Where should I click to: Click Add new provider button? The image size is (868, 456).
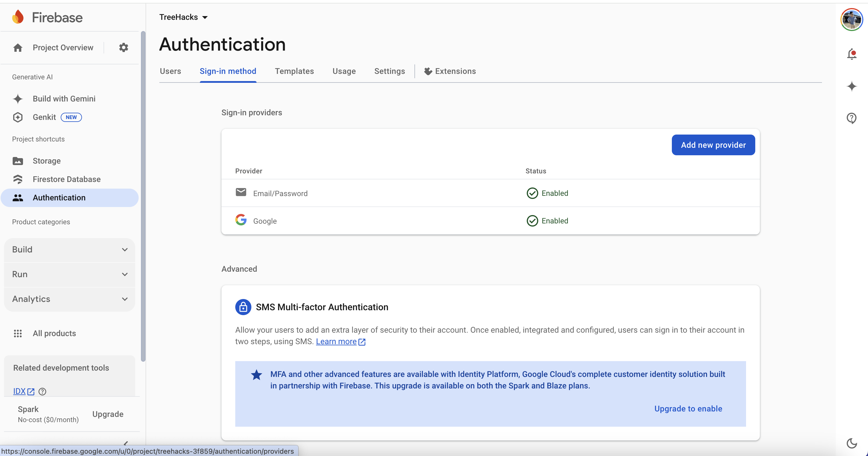pos(713,145)
